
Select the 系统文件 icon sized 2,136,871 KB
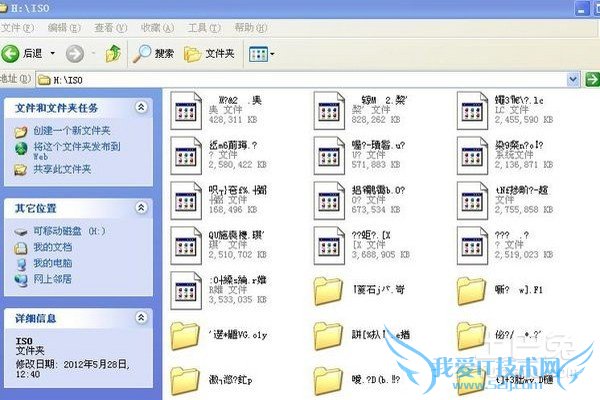[x=472, y=155]
